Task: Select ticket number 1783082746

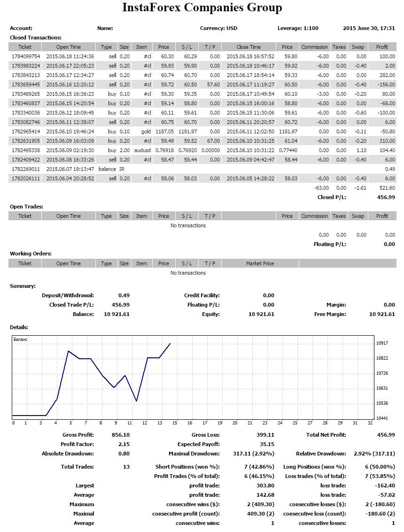Action: [x=26, y=122]
